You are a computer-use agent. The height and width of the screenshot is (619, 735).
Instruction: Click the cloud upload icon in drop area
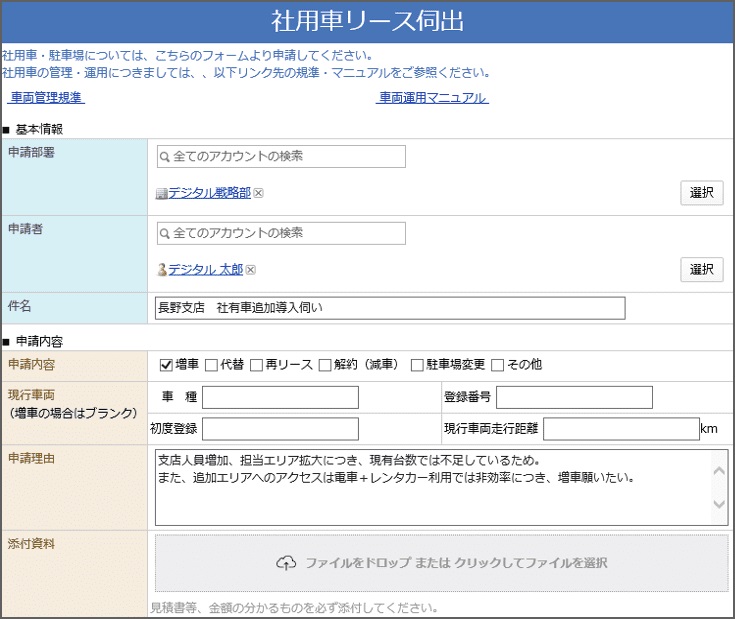pos(286,563)
